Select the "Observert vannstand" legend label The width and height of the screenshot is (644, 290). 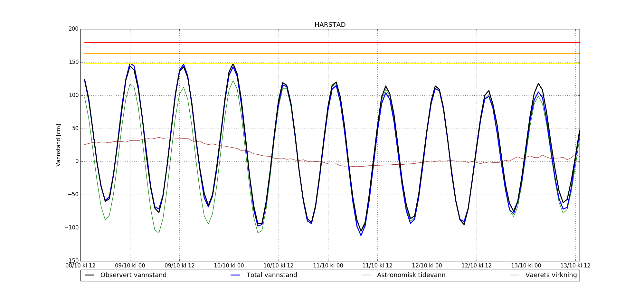[133, 275]
